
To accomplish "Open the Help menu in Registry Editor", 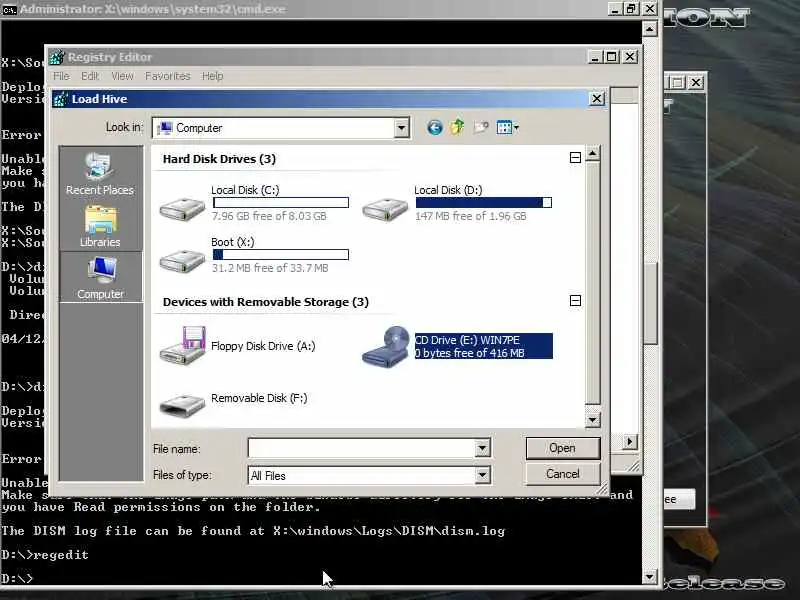I will [x=212, y=76].
